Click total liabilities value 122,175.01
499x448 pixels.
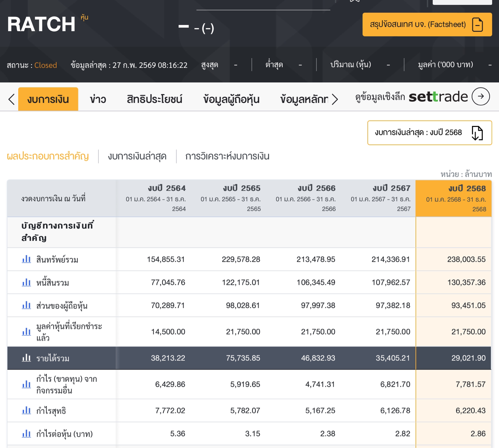(x=241, y=282)
